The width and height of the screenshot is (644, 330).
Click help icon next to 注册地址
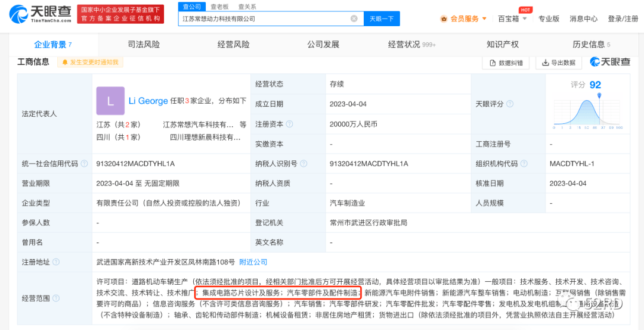56,262
